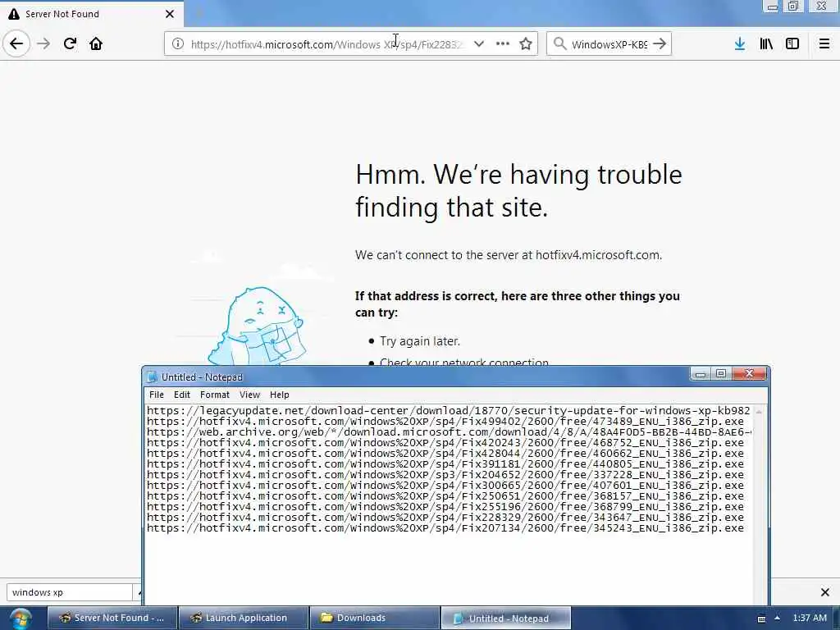Submit search with the arrow button

660,44
